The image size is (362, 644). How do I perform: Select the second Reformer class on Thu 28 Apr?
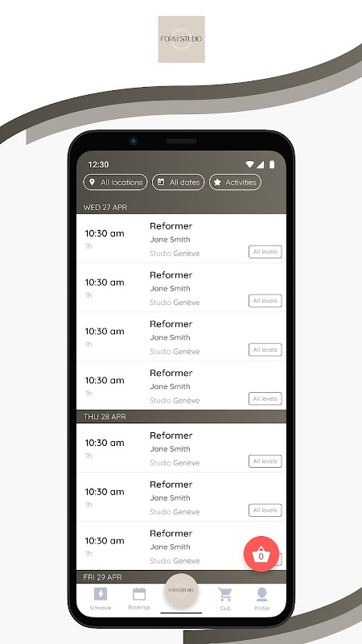(181, 497)
